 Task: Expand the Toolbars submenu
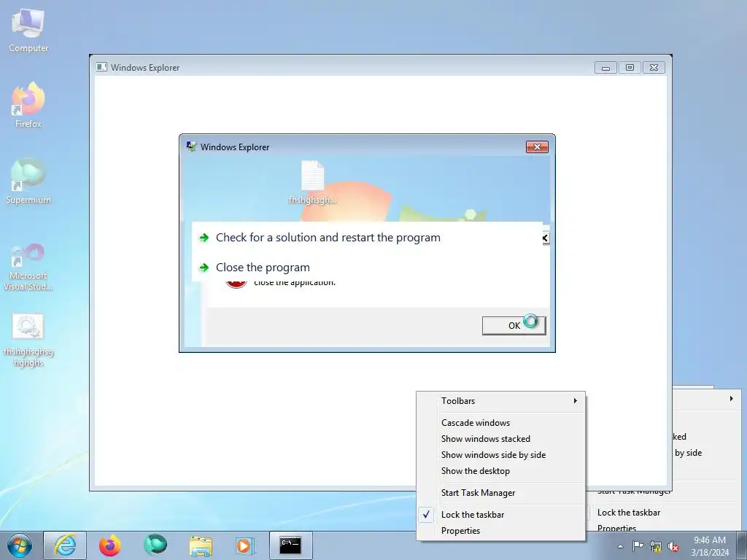pos(501,401)
